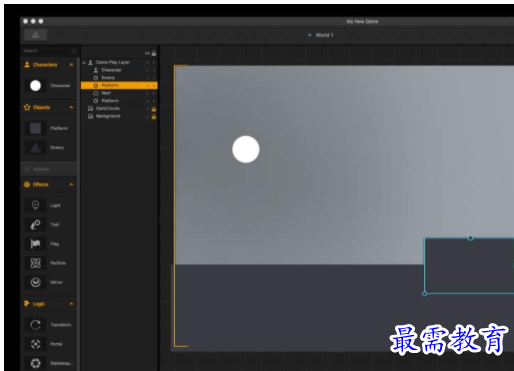Screen dimensions: 514x371
Task: Click the Game Play Layer icon
Action: point(90,62)
